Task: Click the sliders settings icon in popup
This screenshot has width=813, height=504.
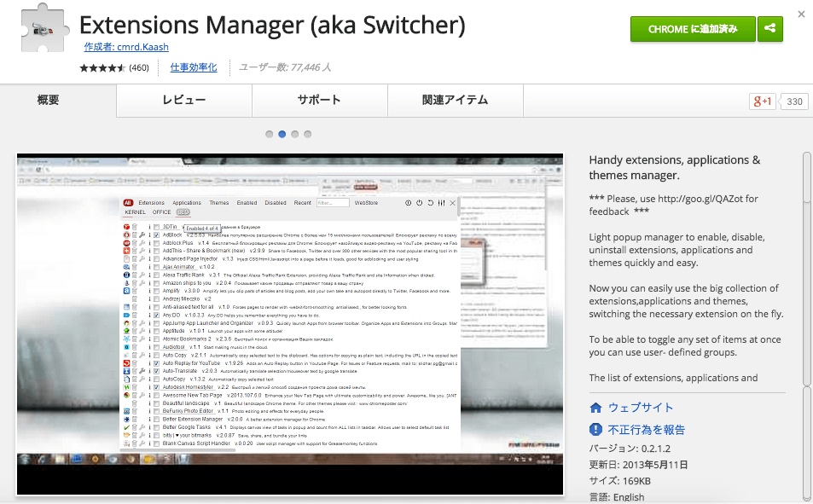Action: tap(441, 203)
